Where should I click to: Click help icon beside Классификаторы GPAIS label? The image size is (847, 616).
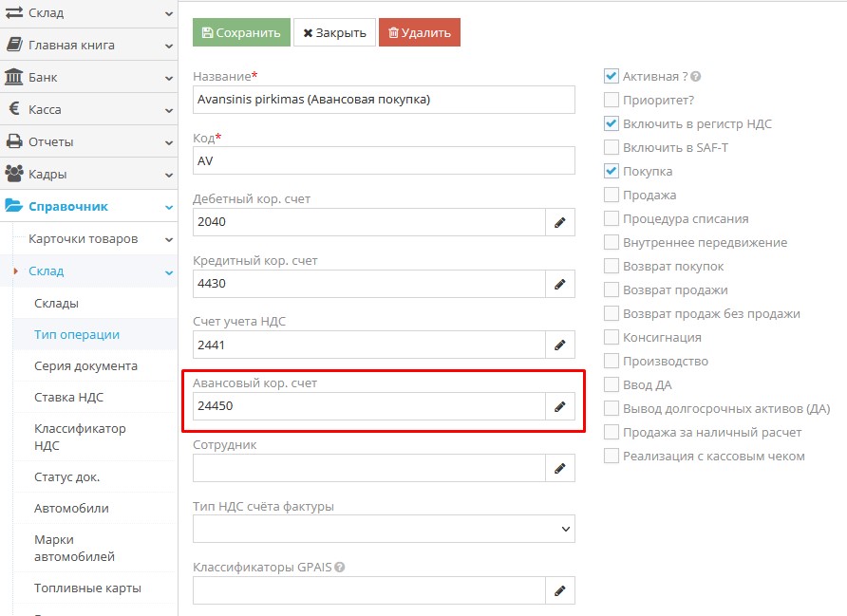(x=339, y=568)
